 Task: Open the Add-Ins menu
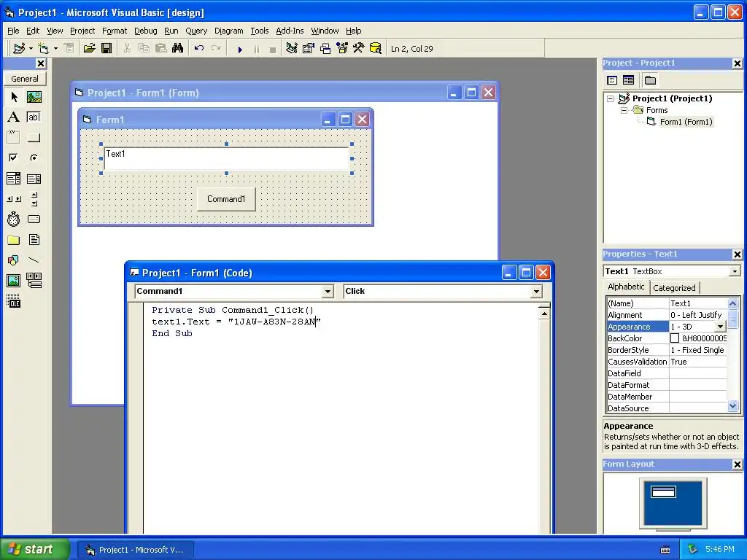(x=290, y=31)
